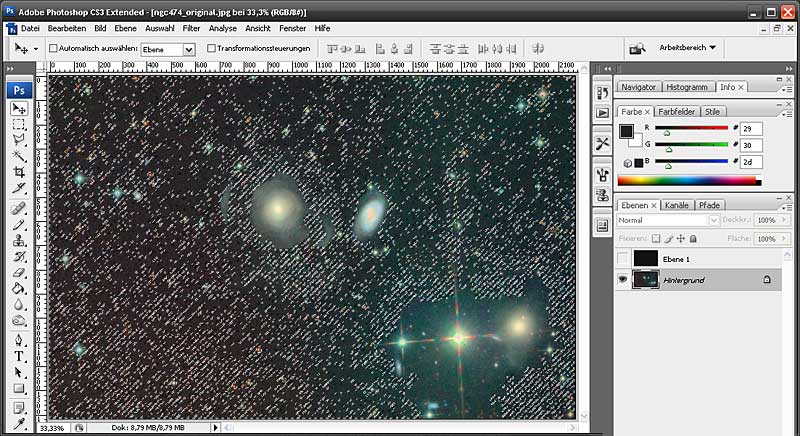Click the foreground color swatch in Farbe panel
The image size is (800, 436).
click(x=627, y=132)
